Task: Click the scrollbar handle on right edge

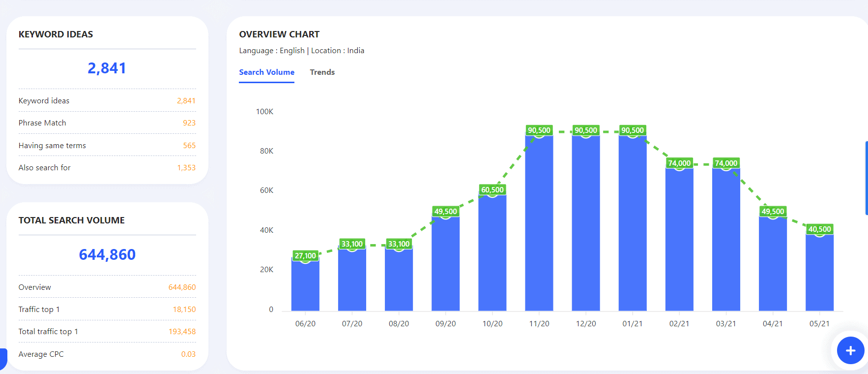Action: click(x=866, y=178)
